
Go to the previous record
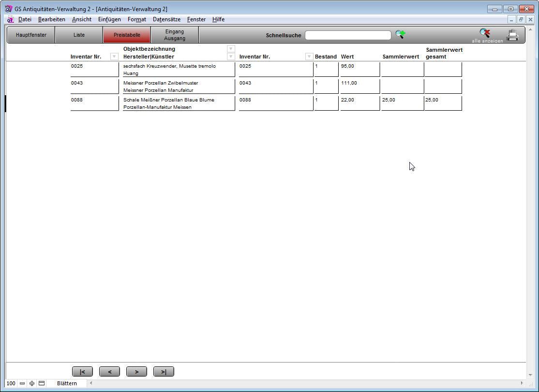(x=109, y=372)
